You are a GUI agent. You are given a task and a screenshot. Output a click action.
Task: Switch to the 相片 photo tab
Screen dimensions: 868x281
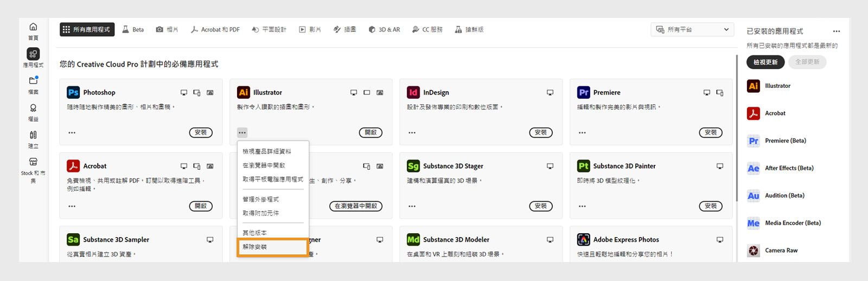[167, 29]
